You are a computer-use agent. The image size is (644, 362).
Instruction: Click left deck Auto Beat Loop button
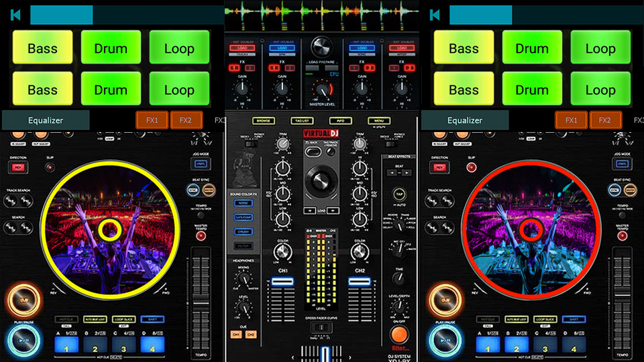click(95, 319)
